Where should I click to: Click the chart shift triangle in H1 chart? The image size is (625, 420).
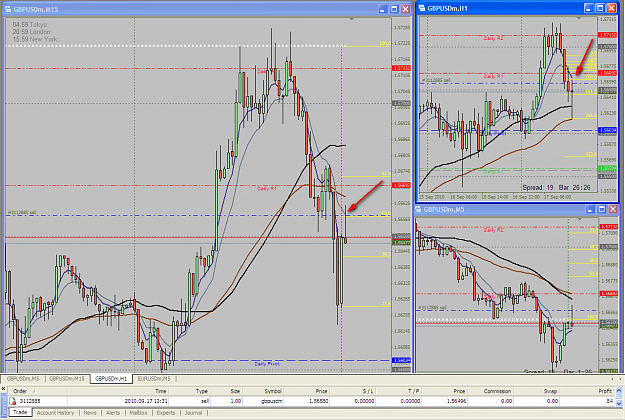point(579,18)
